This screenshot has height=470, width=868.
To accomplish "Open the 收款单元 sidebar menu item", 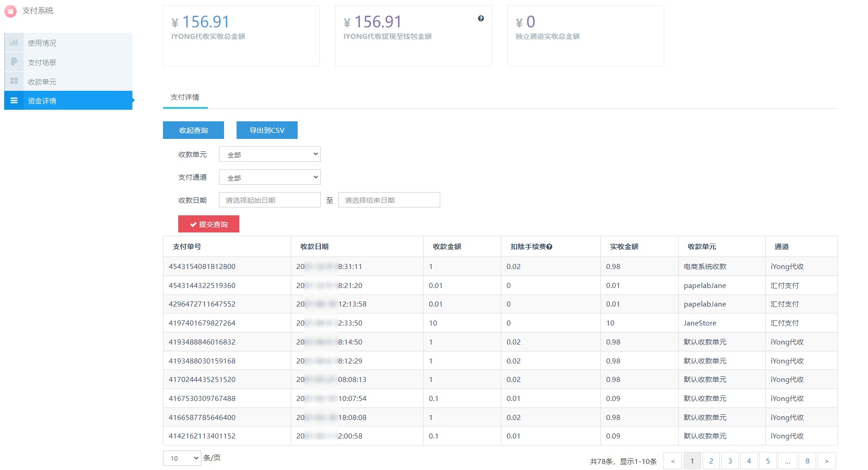I will tap(69, 81).
